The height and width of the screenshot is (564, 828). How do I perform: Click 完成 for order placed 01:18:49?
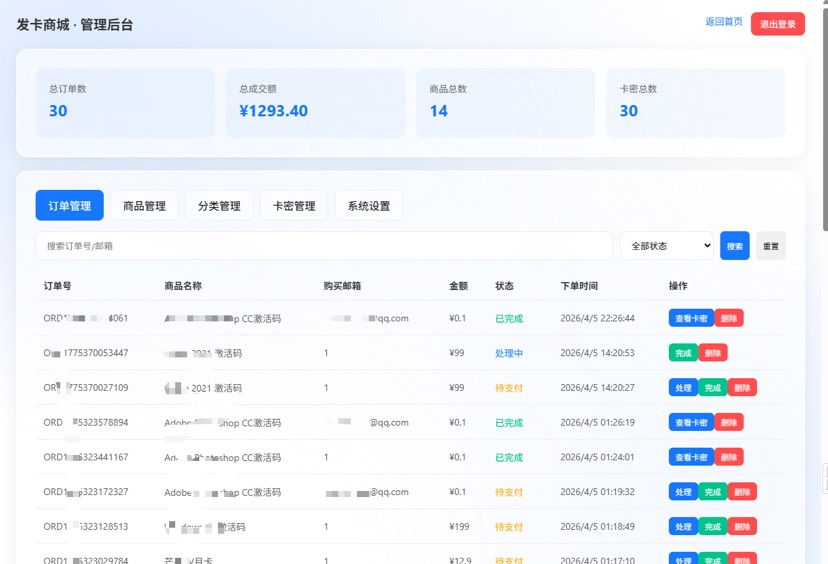[x=712, y=527]
